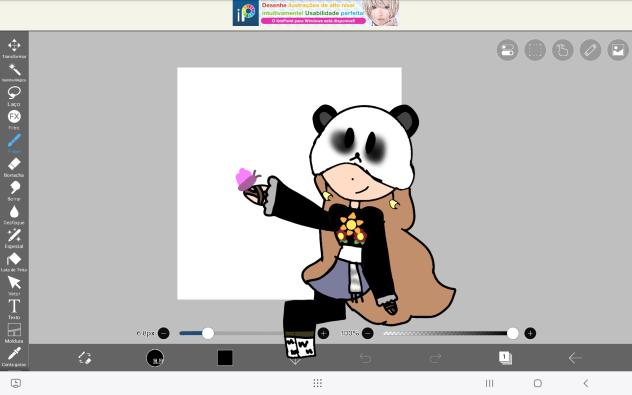
Task: Open the dotted selection area menu
Action: 535,50
